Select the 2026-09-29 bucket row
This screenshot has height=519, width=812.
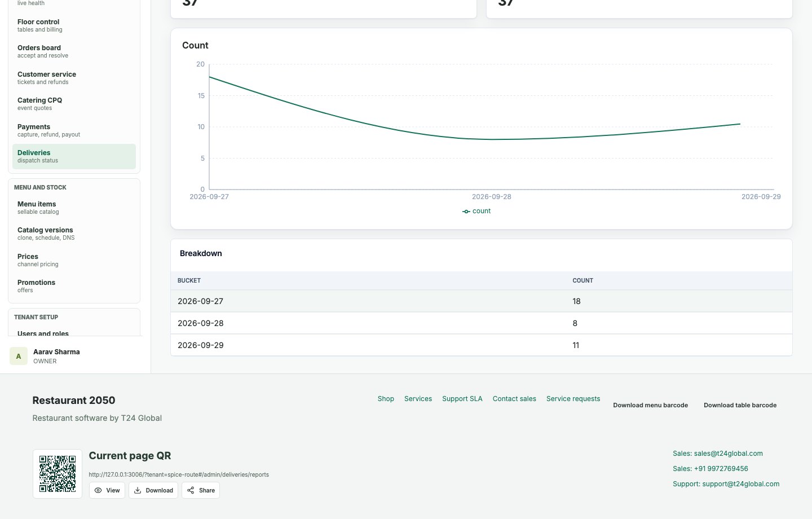[x=482, y=345]
